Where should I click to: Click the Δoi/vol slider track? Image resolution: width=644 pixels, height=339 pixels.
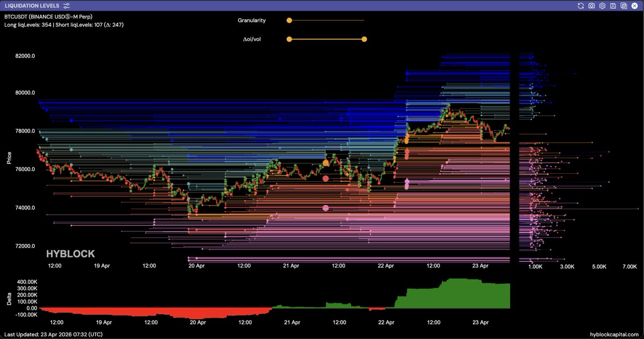click(x=327, y=39)
